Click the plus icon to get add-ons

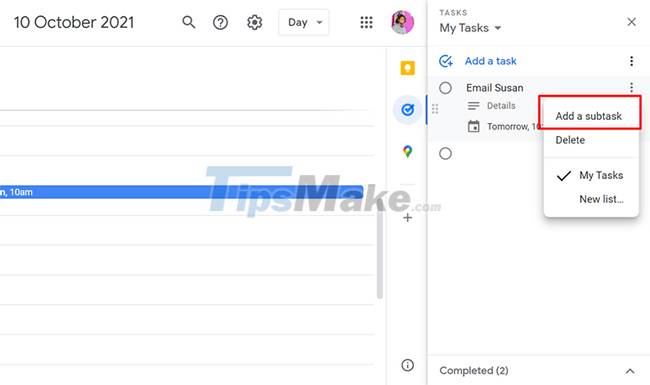(x=407, y=218)
